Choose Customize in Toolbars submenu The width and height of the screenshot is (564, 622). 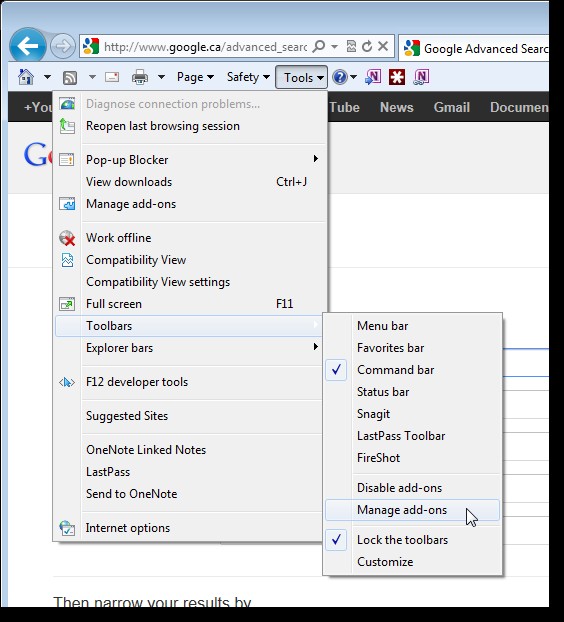click(412, 562)
